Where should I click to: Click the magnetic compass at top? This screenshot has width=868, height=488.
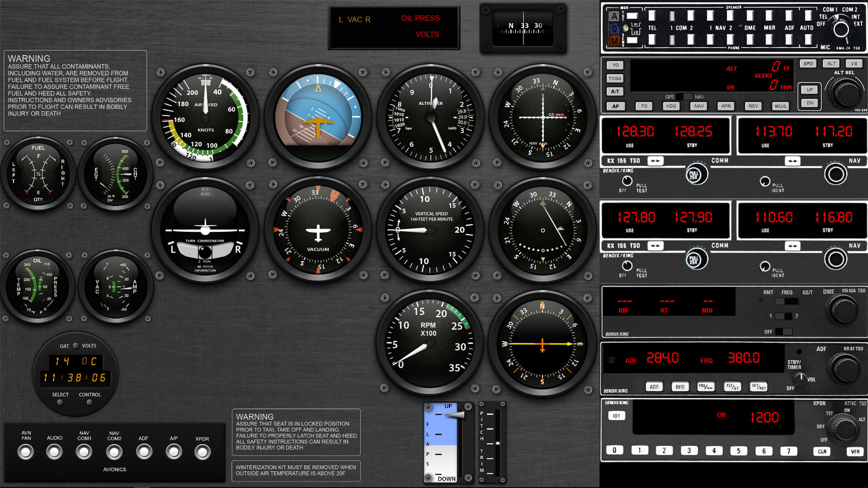click(x=523, y=28)
